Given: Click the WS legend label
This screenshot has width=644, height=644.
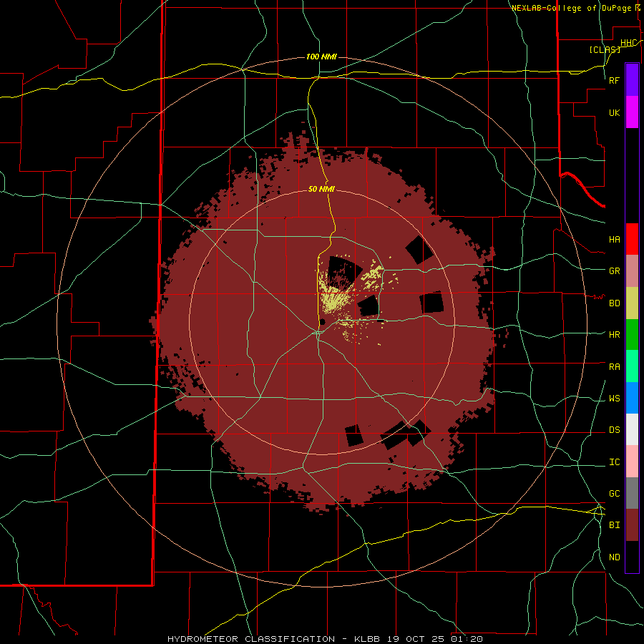Looking at the screenshot, I should [614, 399].
